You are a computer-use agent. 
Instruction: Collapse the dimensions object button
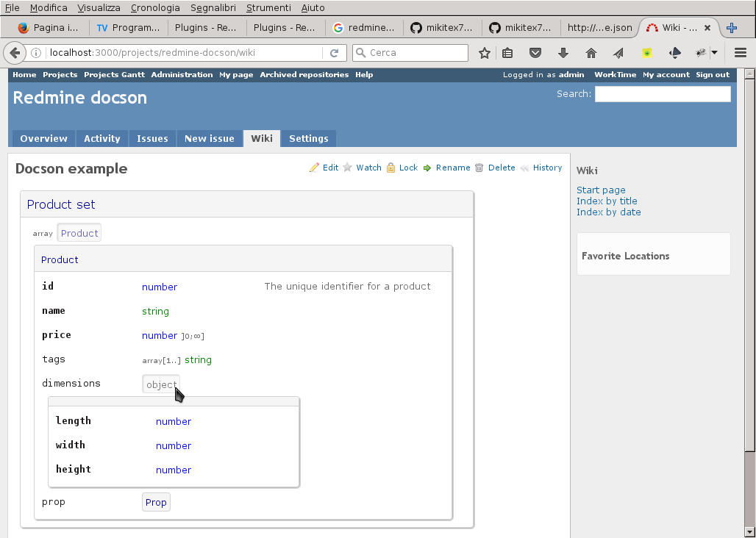162,384
